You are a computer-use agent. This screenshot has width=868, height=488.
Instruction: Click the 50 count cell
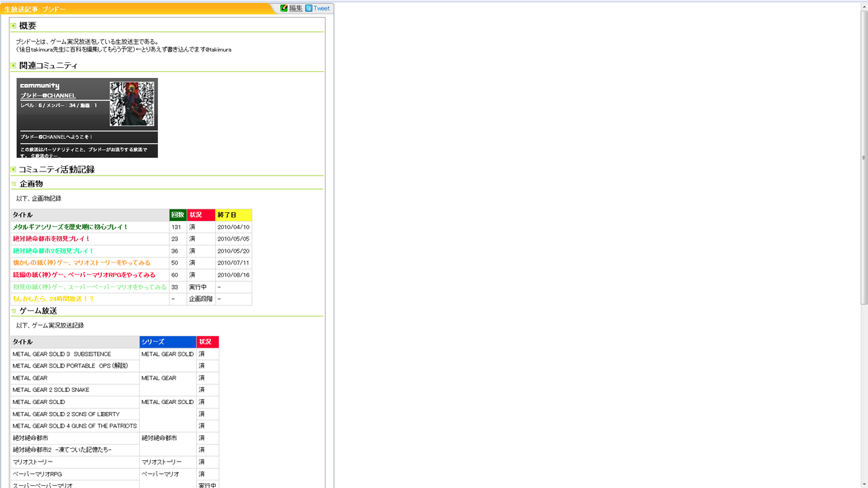click(x=178, y=263)
